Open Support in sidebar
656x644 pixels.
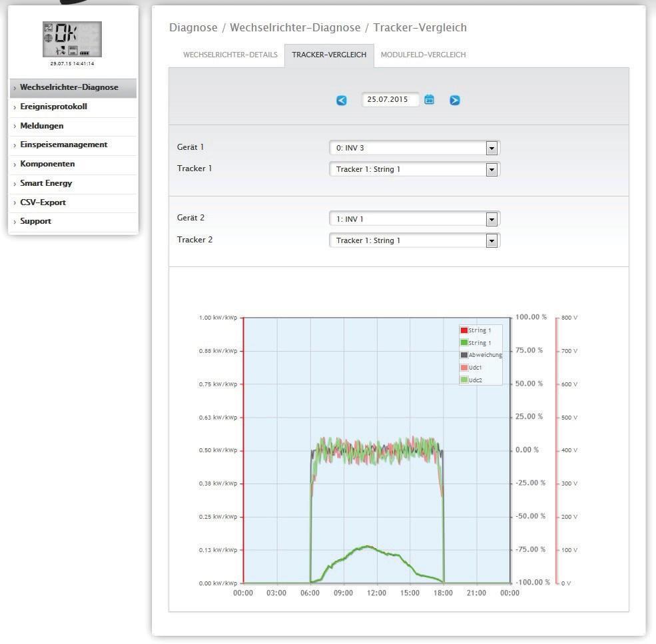point(73,221)
